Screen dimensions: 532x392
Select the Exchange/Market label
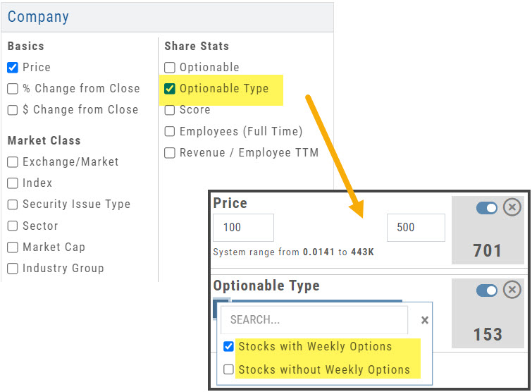coord(70,162)
